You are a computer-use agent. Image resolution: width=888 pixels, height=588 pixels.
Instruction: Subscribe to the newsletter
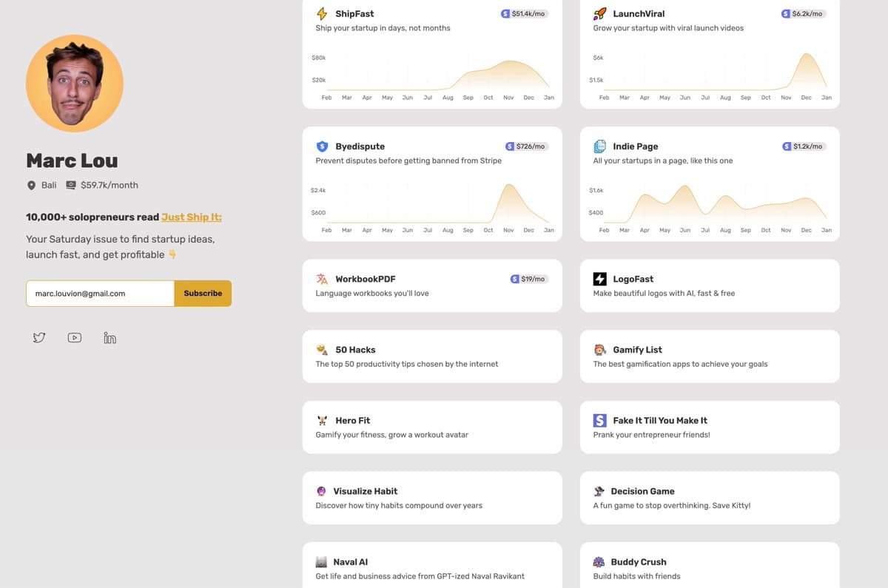click(203, 293)
